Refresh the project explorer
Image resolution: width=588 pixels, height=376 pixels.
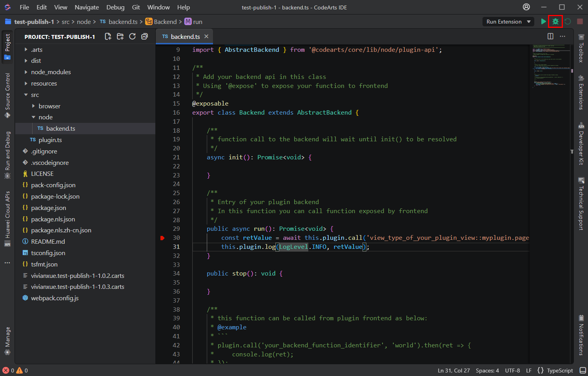pyautogui.click(x=132, y=37)
